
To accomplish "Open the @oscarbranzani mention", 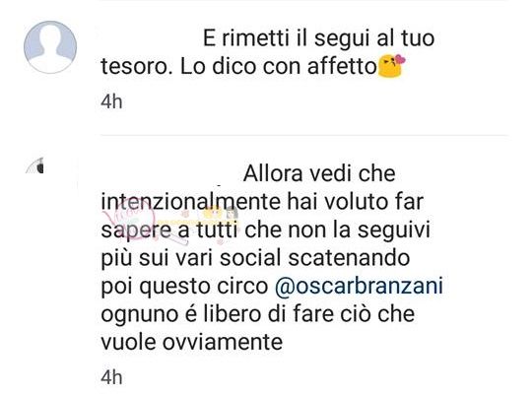I will [x=359, y=286].
